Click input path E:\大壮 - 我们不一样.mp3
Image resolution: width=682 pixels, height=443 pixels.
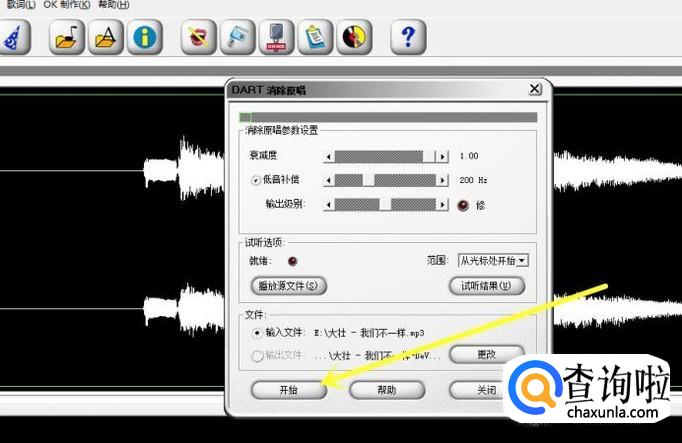click(x=369, y=333)
